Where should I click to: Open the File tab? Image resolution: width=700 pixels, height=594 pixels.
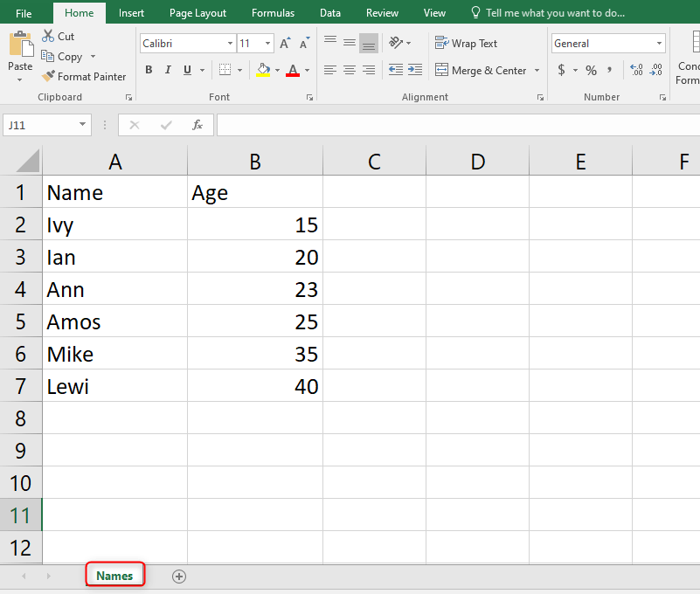click(24, 13)
